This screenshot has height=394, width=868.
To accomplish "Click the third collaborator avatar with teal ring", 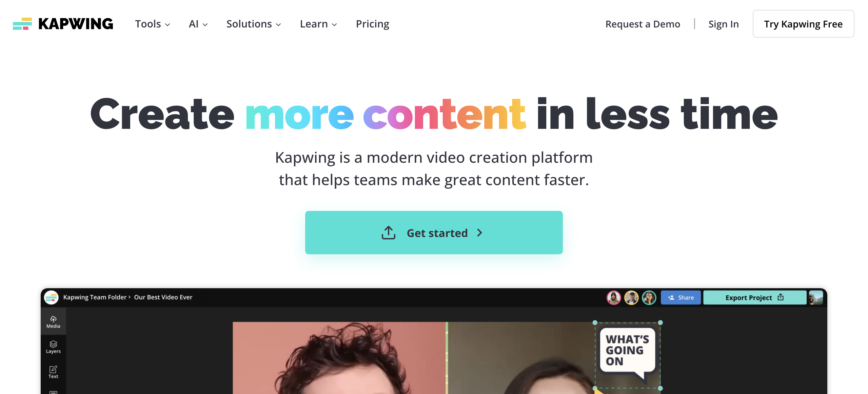I will [649, 298].
